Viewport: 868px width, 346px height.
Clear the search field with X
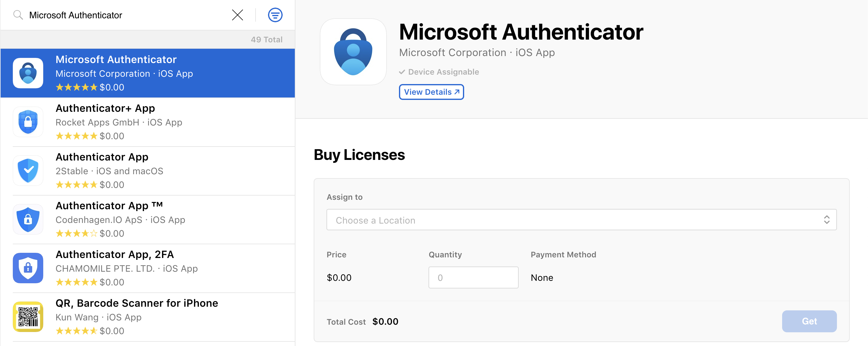(238, 15)
